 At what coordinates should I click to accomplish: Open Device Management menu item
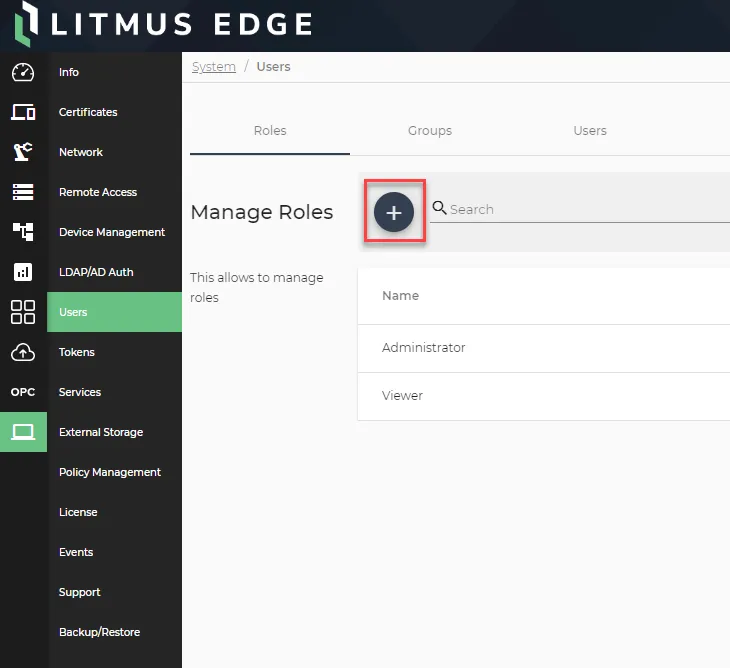pyautogui.click(x=115, y=232)
